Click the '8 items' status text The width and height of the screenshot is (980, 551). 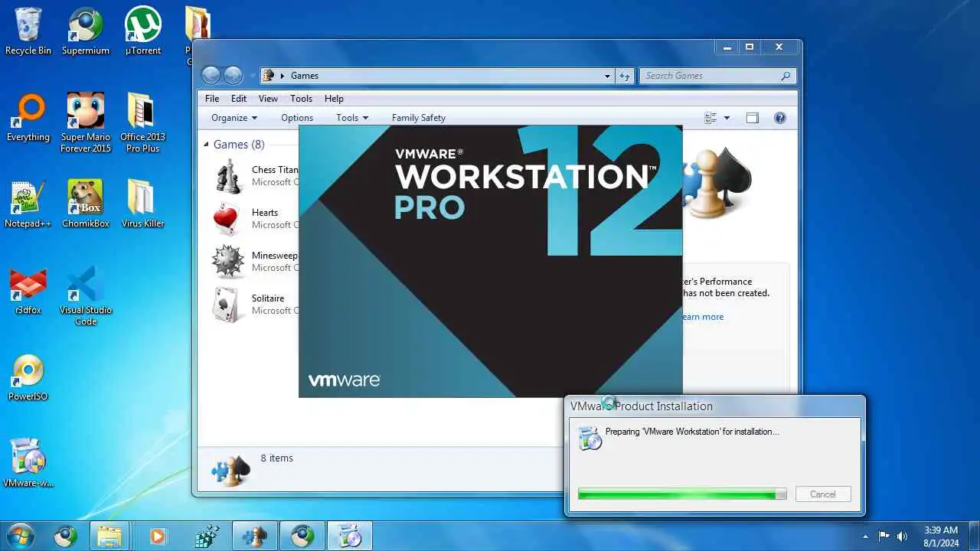(x=276, y=458)
